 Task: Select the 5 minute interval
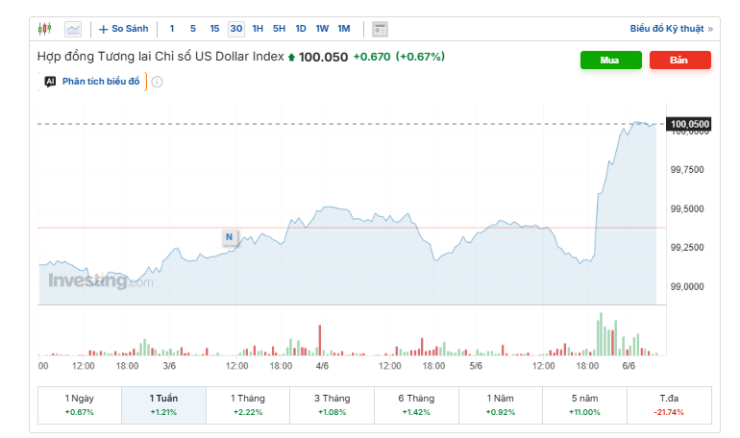coord(193,29)
